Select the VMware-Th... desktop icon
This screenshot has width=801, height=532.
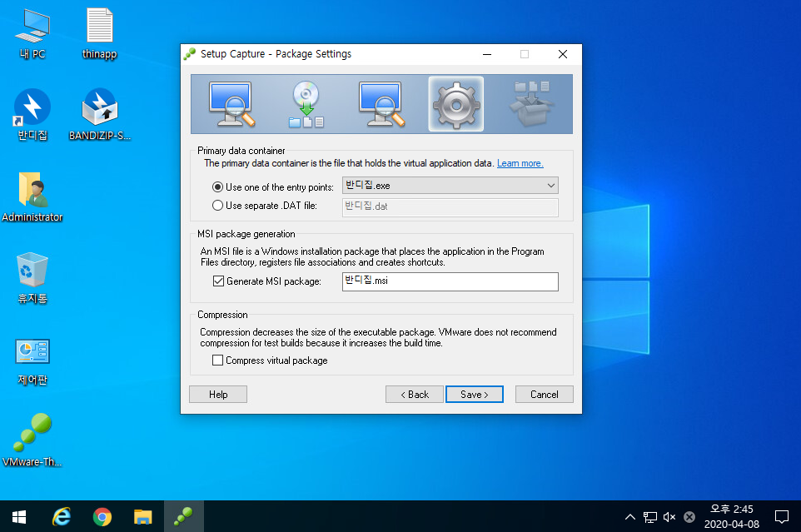(32, 440)
